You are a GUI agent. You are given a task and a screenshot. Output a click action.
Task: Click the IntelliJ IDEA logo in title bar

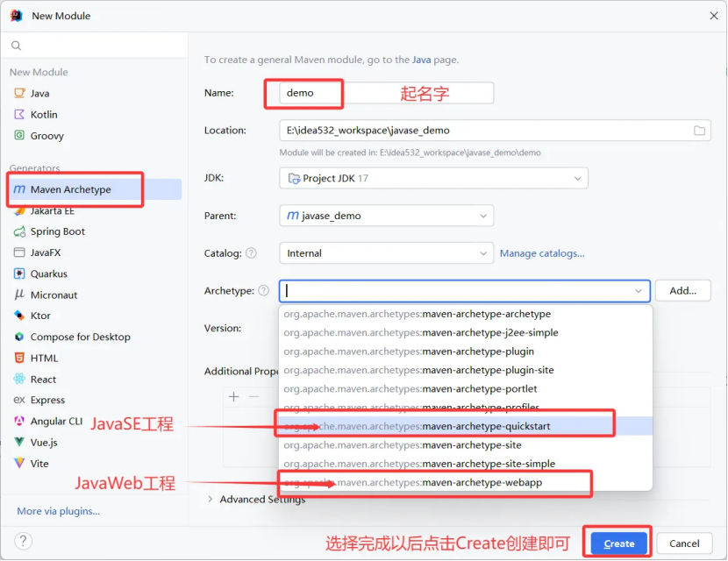(x=17, y=15)
